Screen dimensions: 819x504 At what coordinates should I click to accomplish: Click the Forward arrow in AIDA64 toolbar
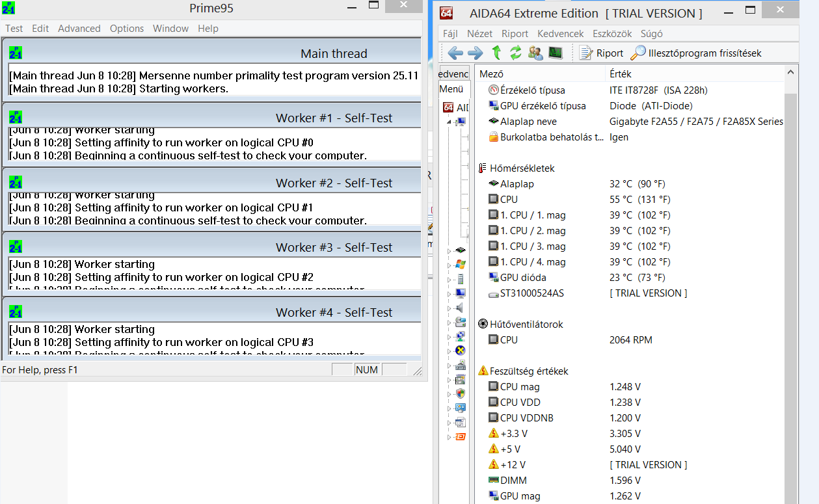[476, 53]
